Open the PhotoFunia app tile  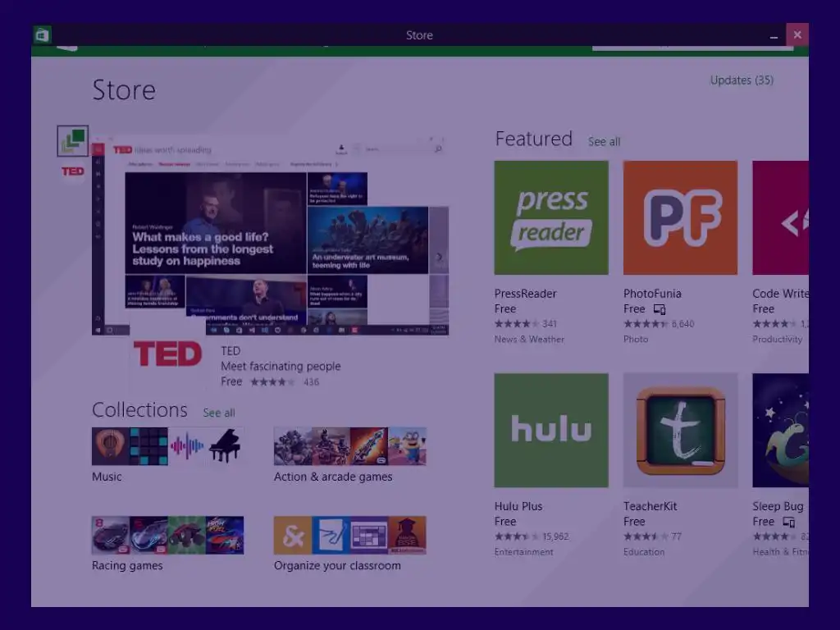(x=680, y=217)
